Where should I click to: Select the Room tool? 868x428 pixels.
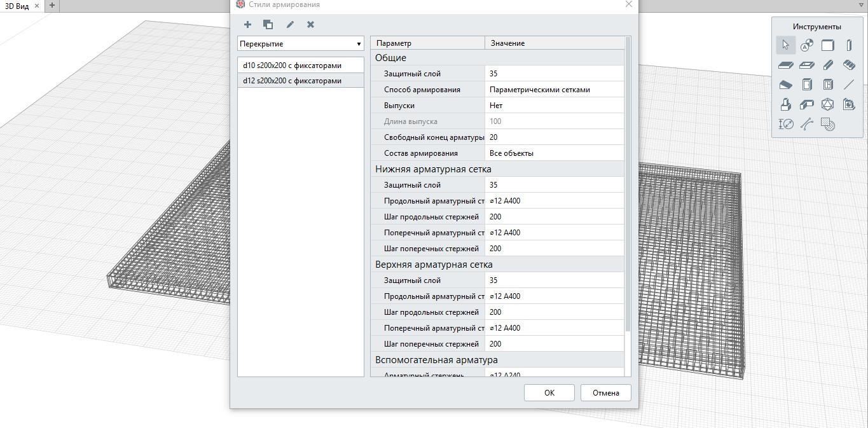point(849,104)
